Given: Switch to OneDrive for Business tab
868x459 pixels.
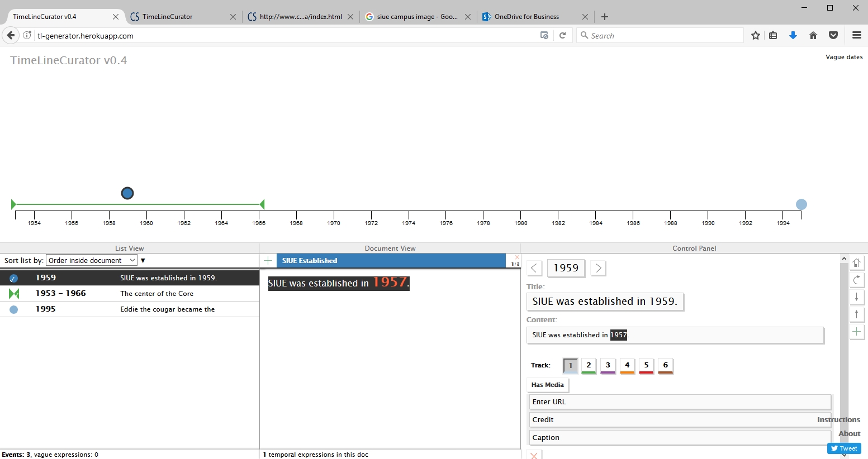Looking at the screenshot, I should 527,17.
